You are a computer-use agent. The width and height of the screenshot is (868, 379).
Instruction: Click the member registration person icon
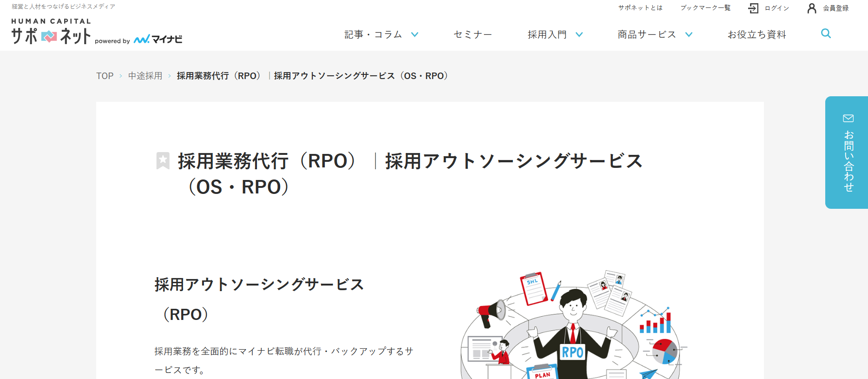[812, 8]
